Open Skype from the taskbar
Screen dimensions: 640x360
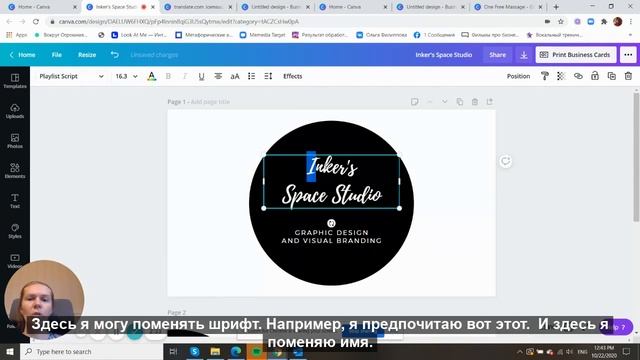click(x=195, y=351)
